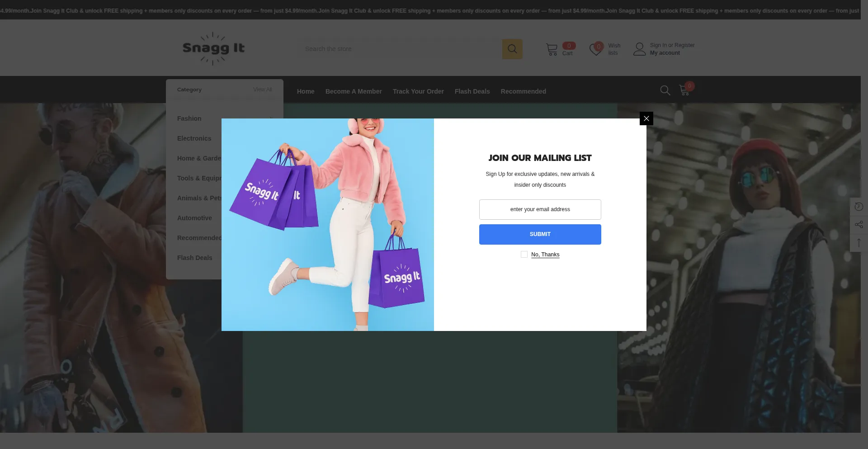The width and height of the screenshot is (868, 449).
Task: Open Flash Deals in the category sidebar
Action: point(194,258)
